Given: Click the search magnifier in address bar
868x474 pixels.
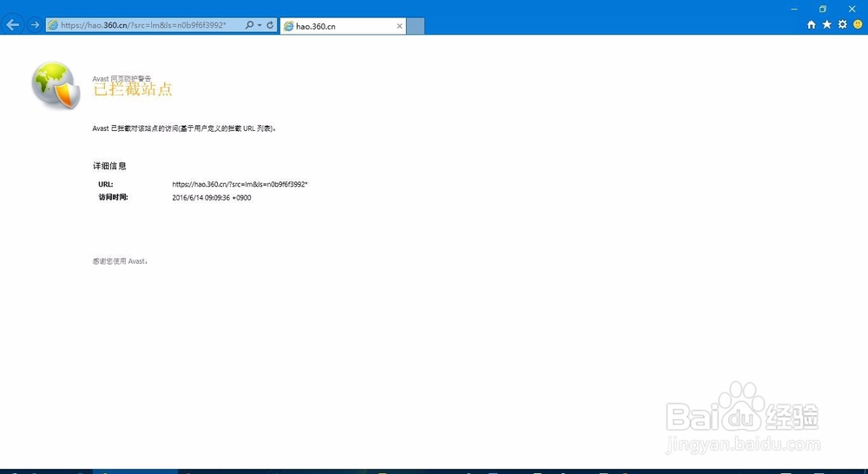Looking at the screenshot, I should coord(249,25).
